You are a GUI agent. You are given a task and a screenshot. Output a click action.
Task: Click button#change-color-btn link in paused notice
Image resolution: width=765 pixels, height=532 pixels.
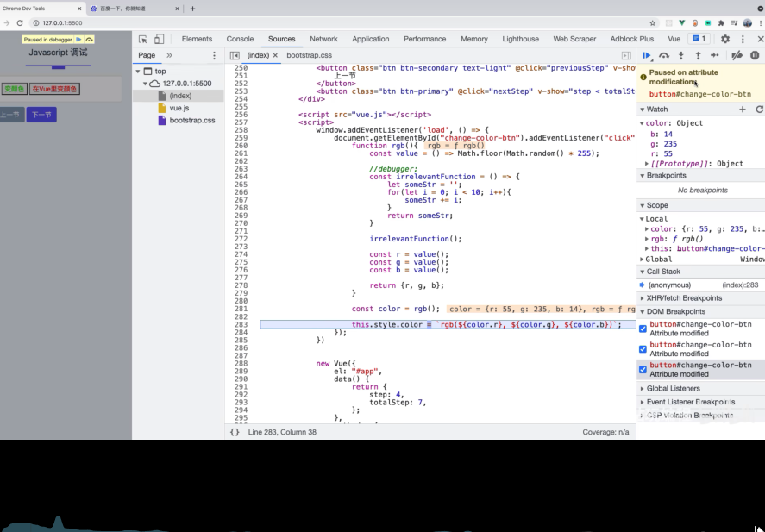point(700,94)
